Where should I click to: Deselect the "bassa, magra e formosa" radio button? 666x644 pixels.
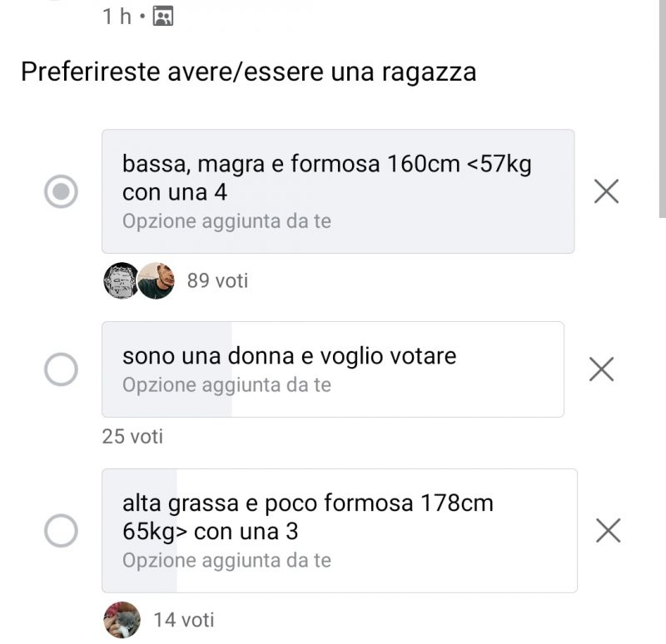pos(61,192)
